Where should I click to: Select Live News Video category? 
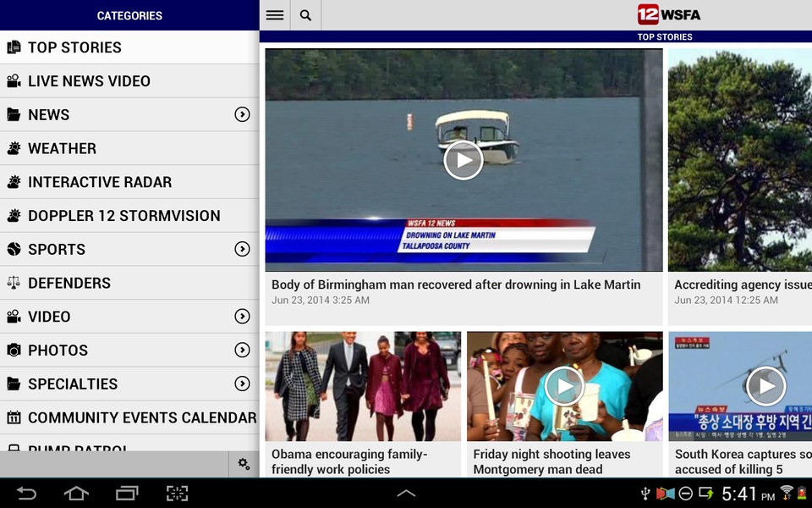[129, 81]
